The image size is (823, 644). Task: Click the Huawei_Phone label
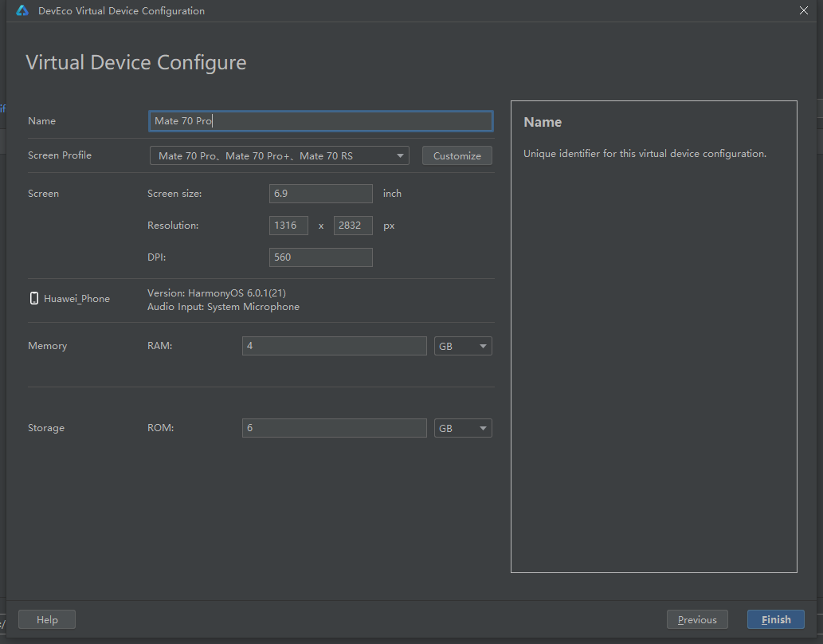[76, 298]
